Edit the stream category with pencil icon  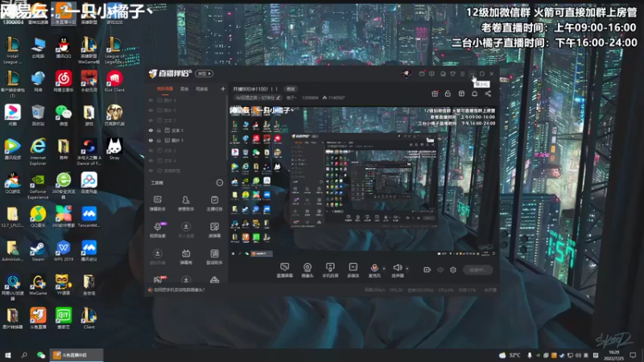click(x=278, y=97)
